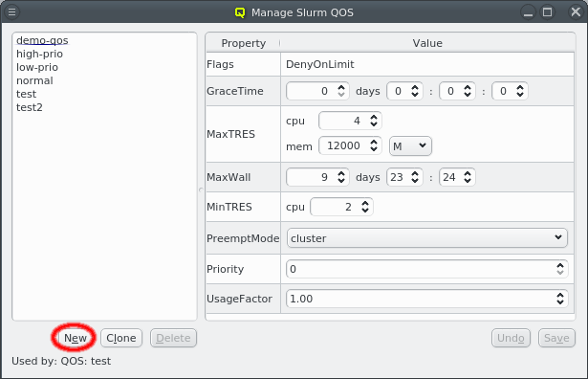Select test2 in the QOS list

point(30,108)
